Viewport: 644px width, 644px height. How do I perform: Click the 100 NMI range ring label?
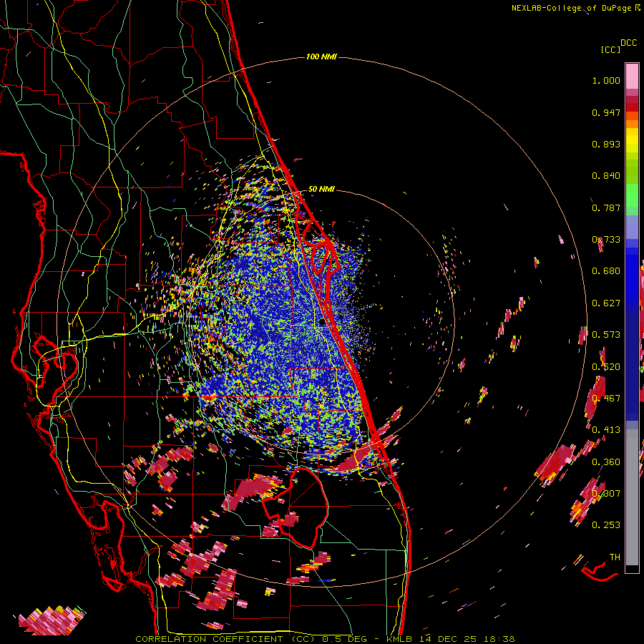pyautogui.click(x=321, y=57)
